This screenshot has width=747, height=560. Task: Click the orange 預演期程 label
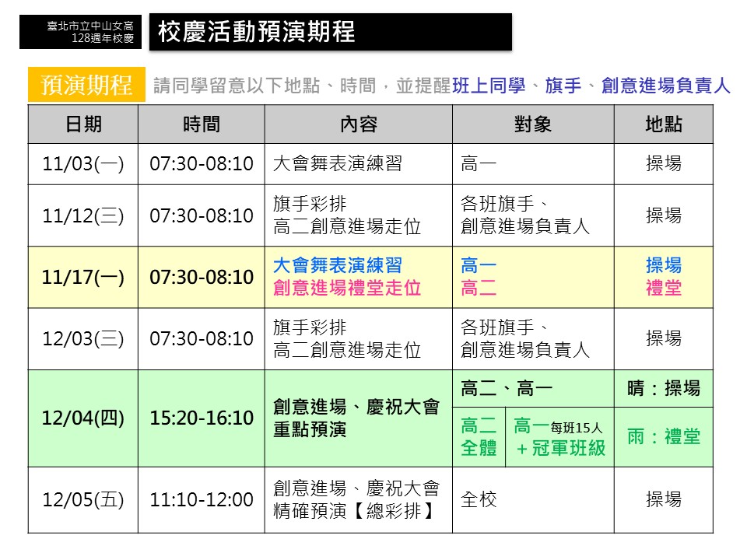(86, 85)
